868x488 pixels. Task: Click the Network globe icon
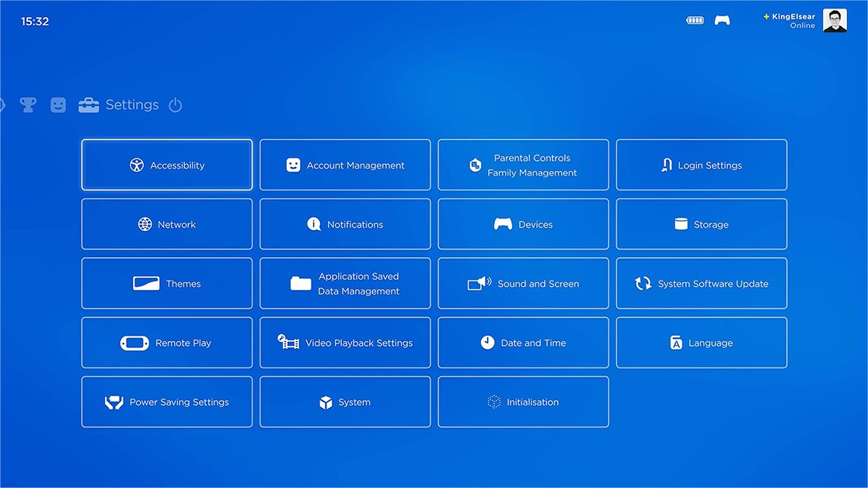(145, 225)
